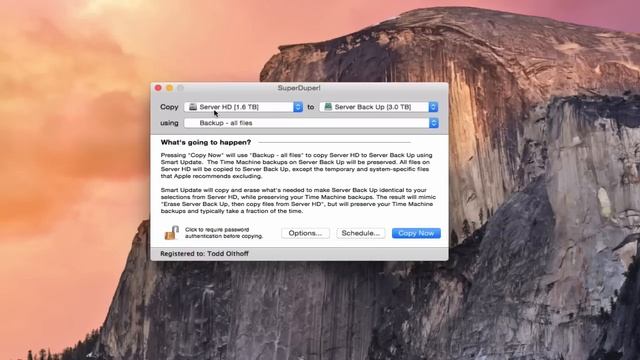
Task: Open the Schedule... dialog
Action: pos(360,233)
